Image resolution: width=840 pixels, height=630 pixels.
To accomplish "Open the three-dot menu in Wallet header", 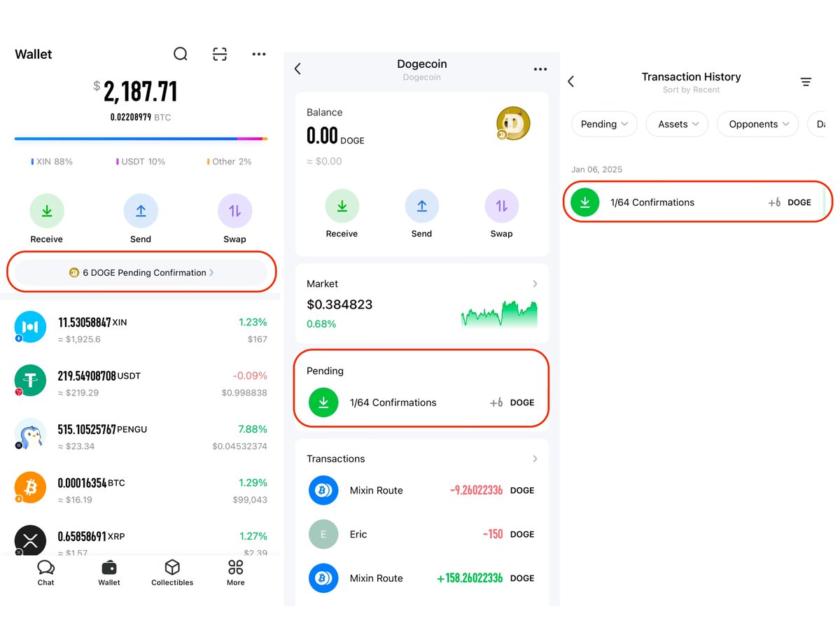I will 259,54.
